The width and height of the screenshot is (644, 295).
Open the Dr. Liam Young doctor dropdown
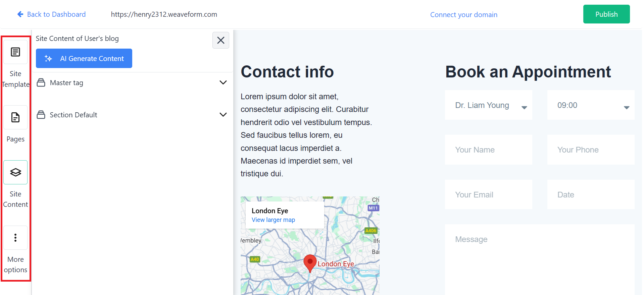tap(488, 105)
